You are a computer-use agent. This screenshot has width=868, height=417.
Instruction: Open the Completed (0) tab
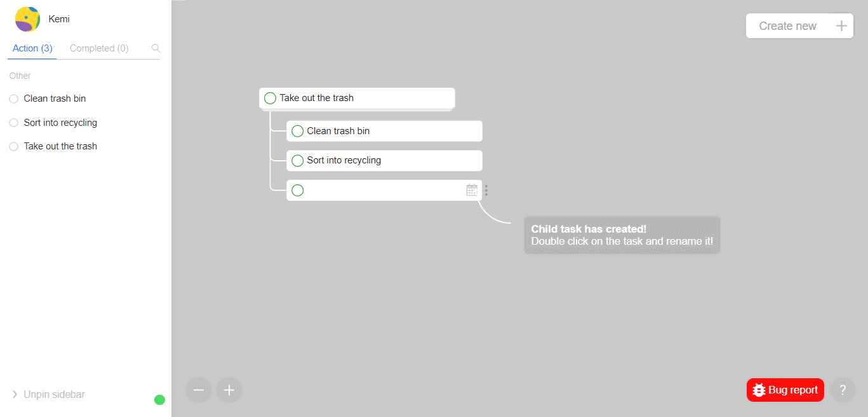(99, 48)
